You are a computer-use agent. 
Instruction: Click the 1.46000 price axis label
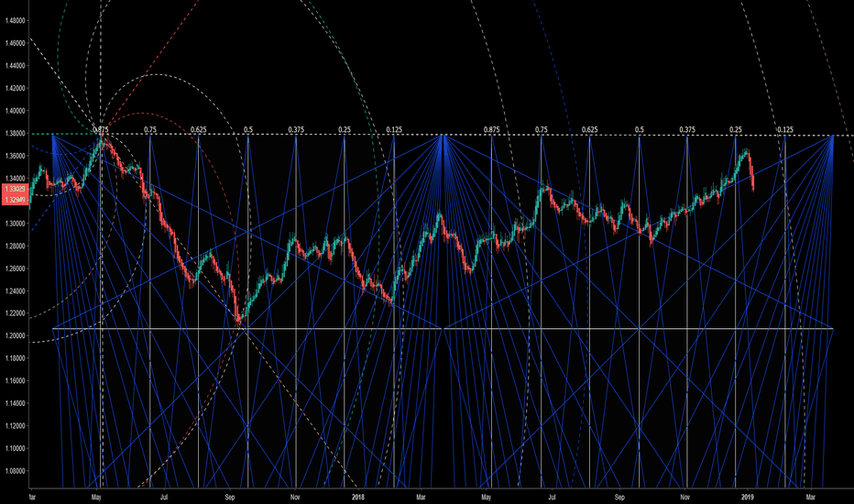point(15,43)
